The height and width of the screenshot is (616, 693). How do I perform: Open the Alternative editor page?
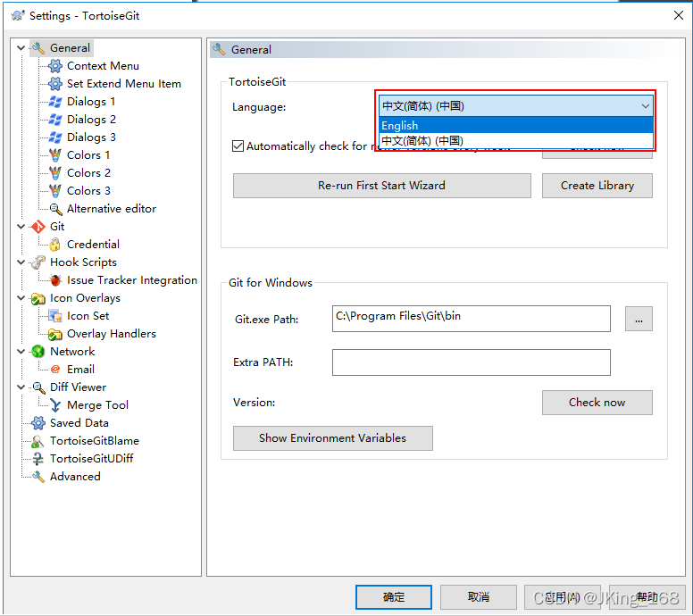coord(112,209)
